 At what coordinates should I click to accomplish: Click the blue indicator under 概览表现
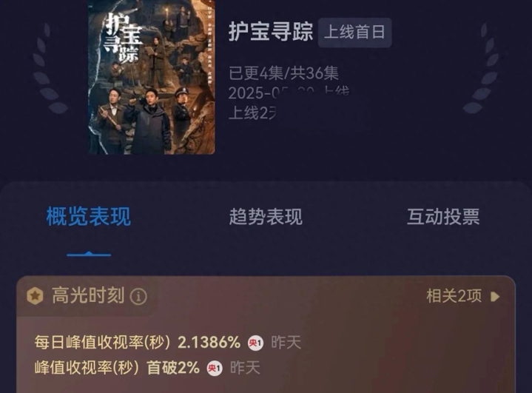coord(89,254)
